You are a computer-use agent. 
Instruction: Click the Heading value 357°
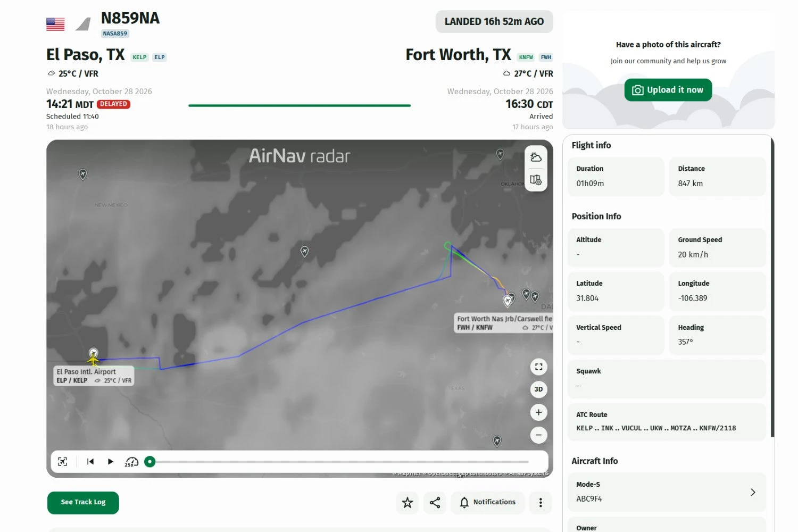pyautogui.click(x=685, y=342)
